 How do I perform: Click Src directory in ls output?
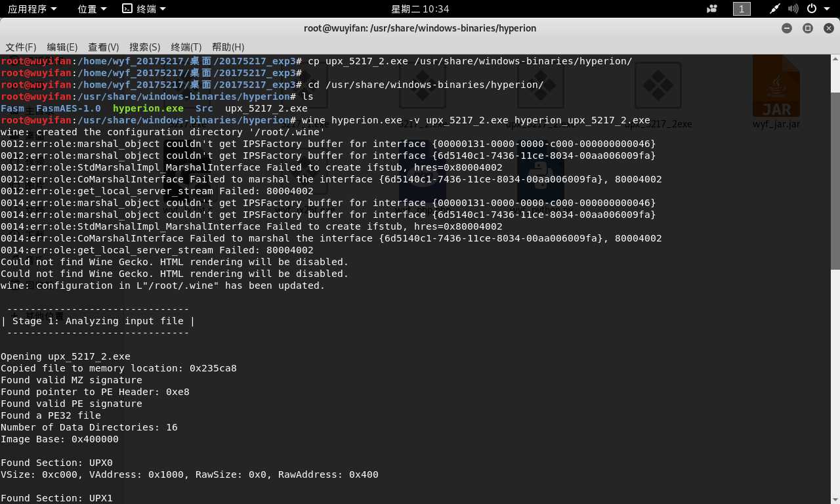[204, 108]
